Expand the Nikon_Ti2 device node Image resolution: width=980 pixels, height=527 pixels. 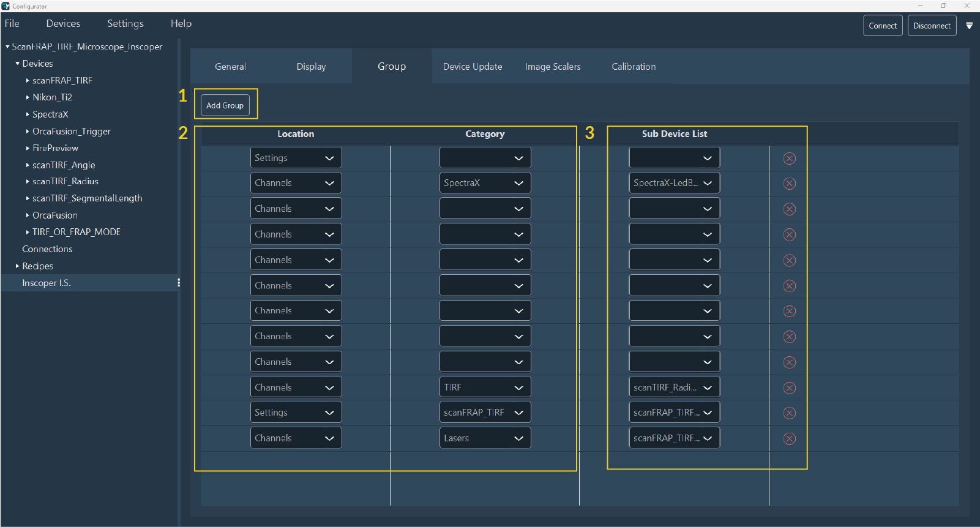pyautogui.click(x=28, y=97)
